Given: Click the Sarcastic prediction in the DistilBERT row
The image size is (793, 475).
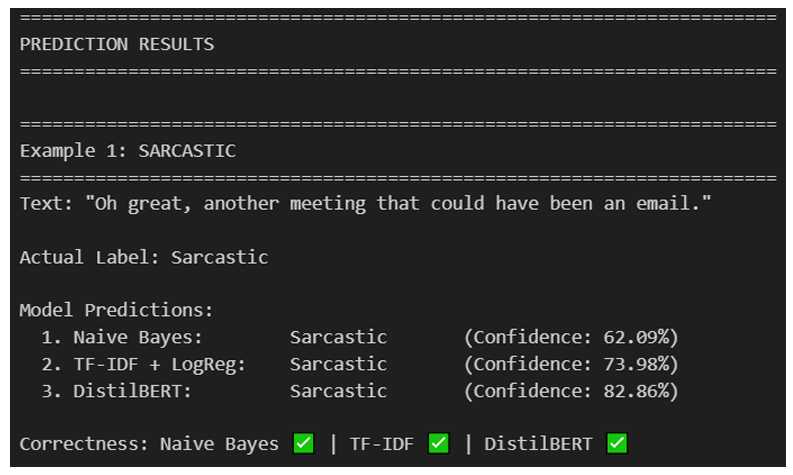Looking at the screenshot, I should pyautogui.click(x=338, y=391).
